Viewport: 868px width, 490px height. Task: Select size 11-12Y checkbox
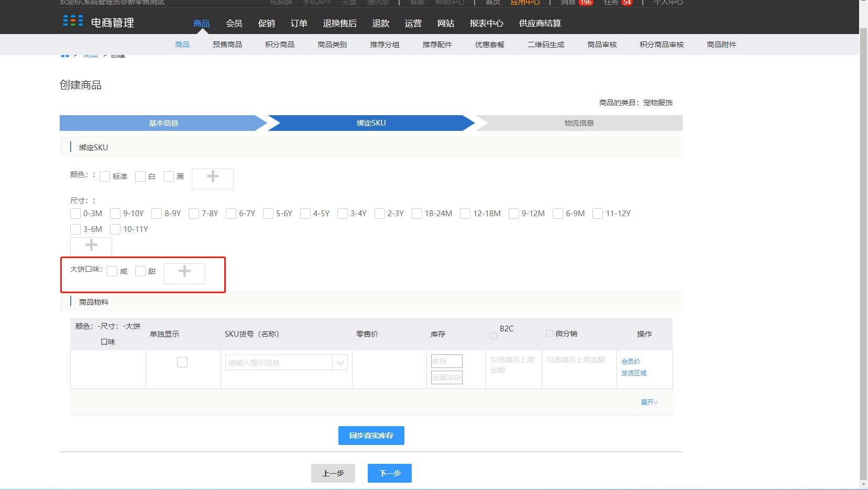pos(598,214)
